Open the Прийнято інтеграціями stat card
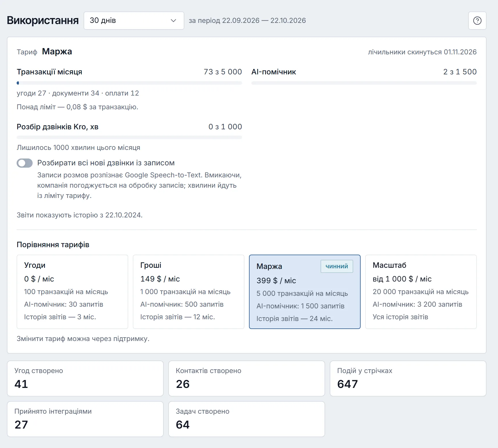The image size is (498, 448). [x=85, y=419]
